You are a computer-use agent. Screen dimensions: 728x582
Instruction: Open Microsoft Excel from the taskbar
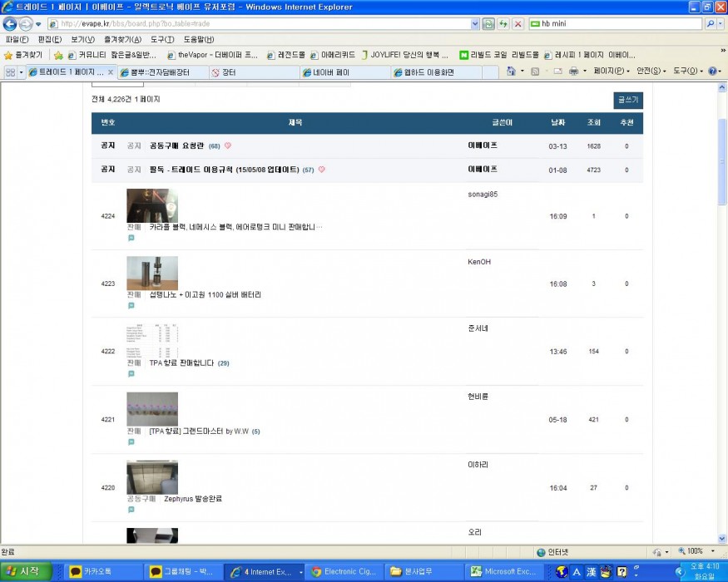pyautogui.click(x=505, y=571)
